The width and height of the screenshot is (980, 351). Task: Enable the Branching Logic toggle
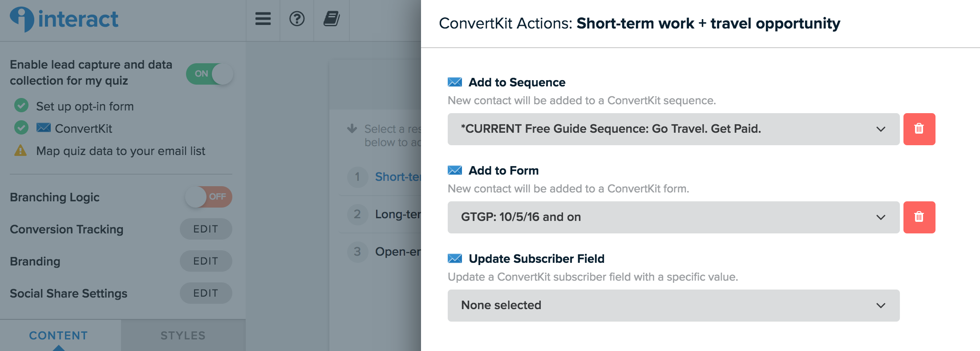click(208, 197)
